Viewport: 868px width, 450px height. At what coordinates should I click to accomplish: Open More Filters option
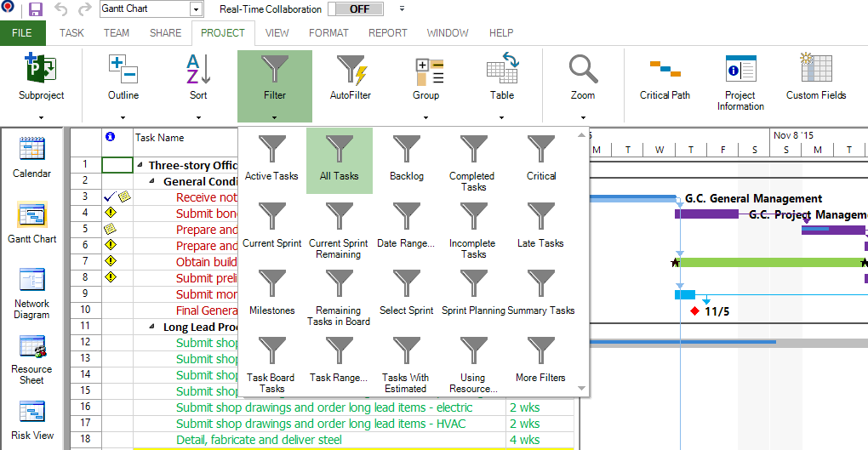tap(540, 361)
